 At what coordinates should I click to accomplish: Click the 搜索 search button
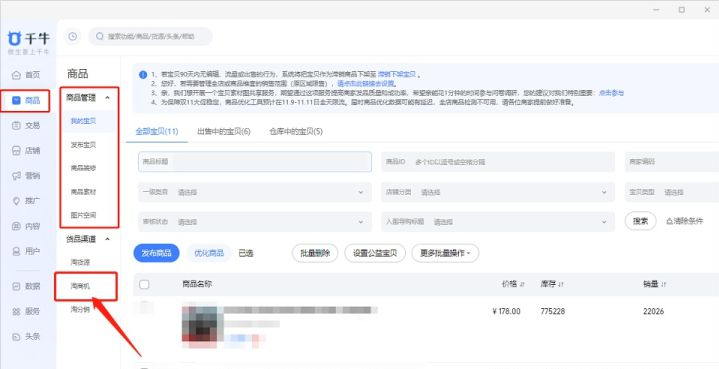tap(641, 221)
